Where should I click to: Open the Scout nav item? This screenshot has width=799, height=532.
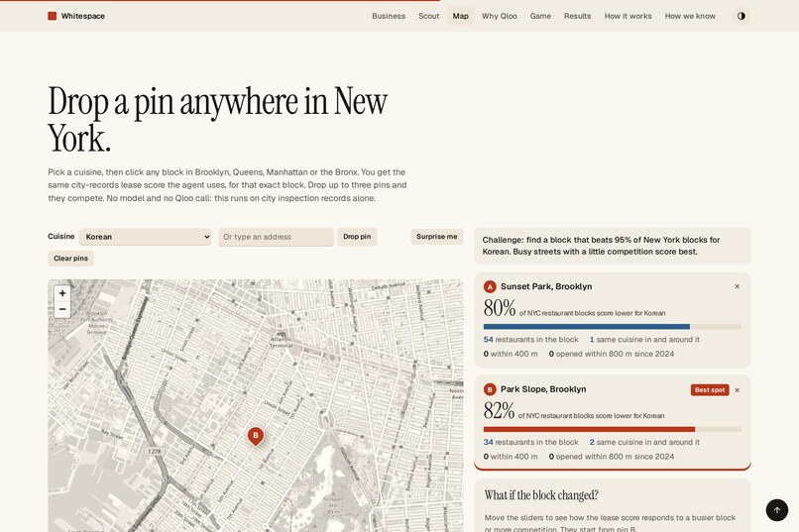point(428,16)
